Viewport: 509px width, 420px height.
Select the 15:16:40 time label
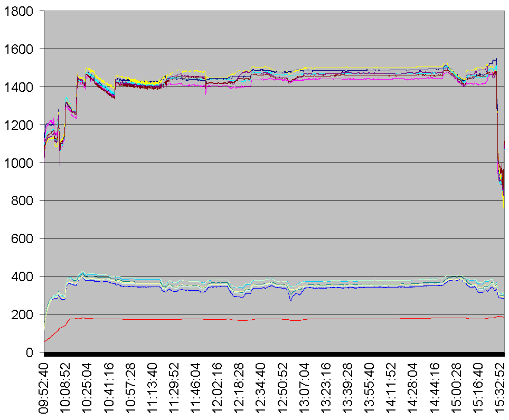click(477, 388)
